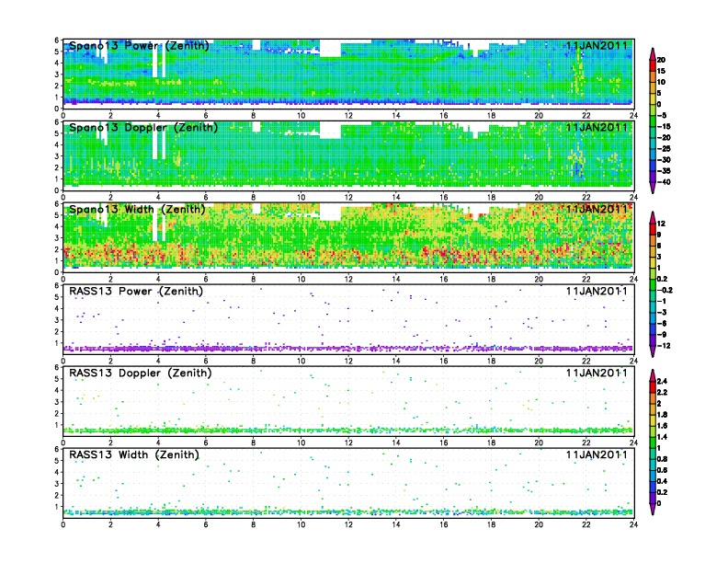Click the 11JAN2011 date in RASS13 Doppler panel
The width and height of the screenshot is (728, 563).
(x=597, y=373)
